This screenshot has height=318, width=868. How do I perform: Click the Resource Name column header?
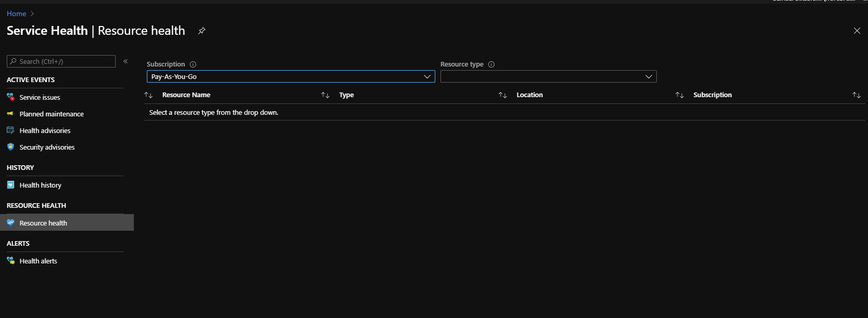(186, 95)
